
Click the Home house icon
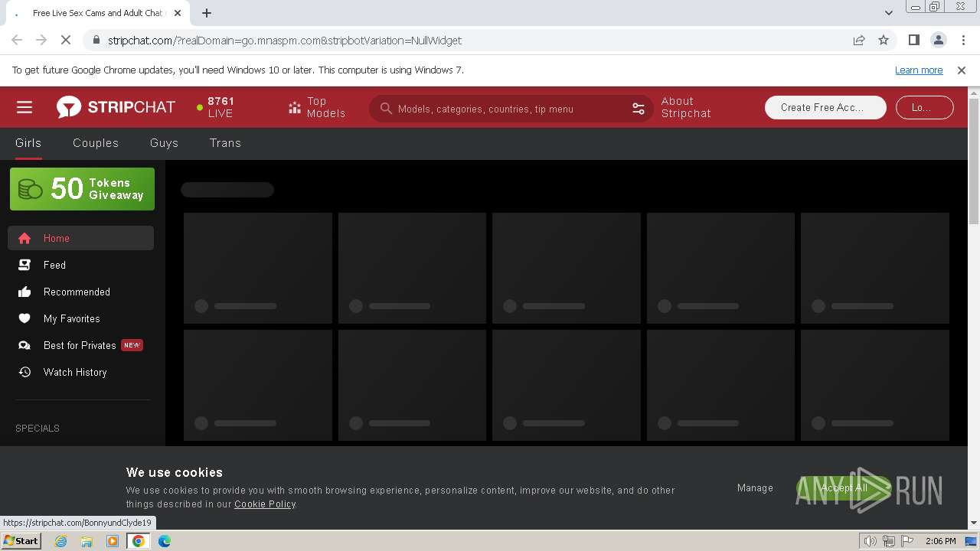click(x=24, y=238)
